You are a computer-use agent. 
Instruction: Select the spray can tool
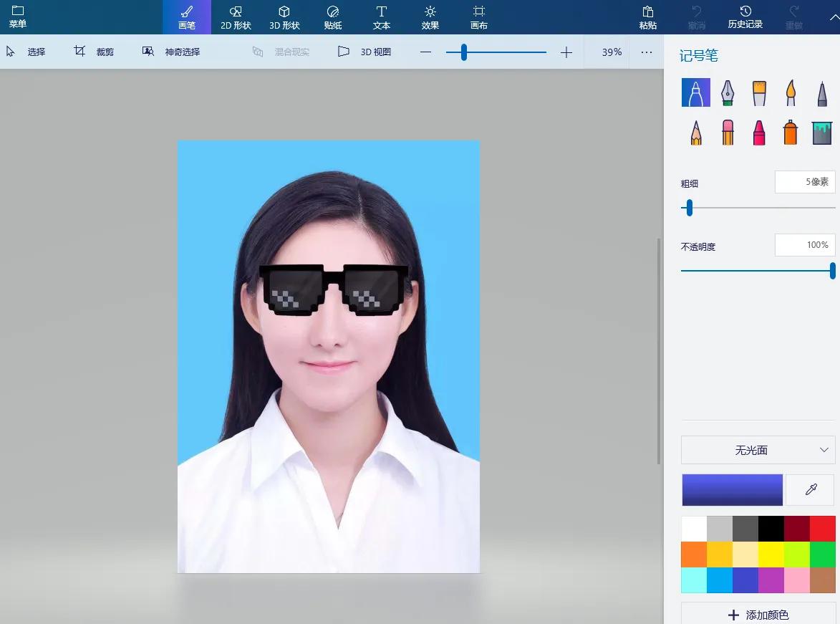tap(790, 132)
